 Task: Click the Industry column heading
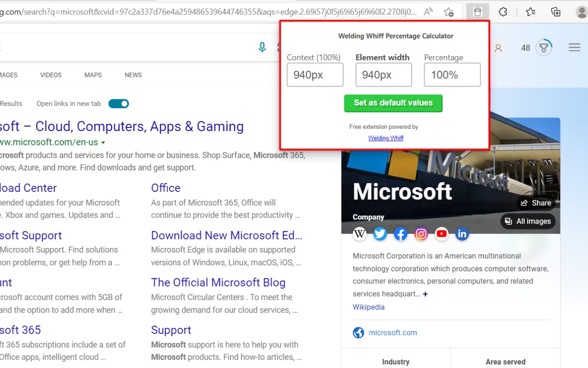pyautogui.click(x=396, y=362)
